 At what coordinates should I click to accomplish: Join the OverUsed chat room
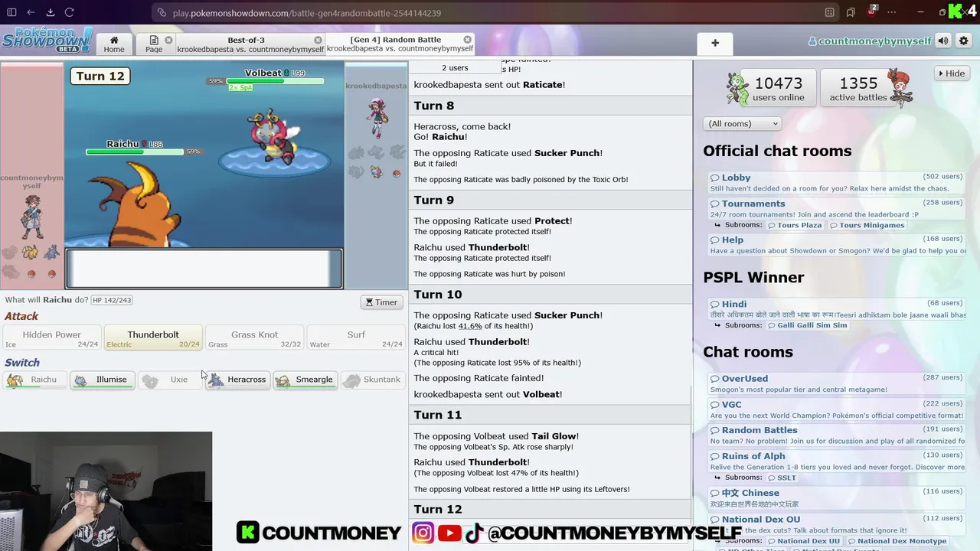pyautogui.click(x=836, y=383)
